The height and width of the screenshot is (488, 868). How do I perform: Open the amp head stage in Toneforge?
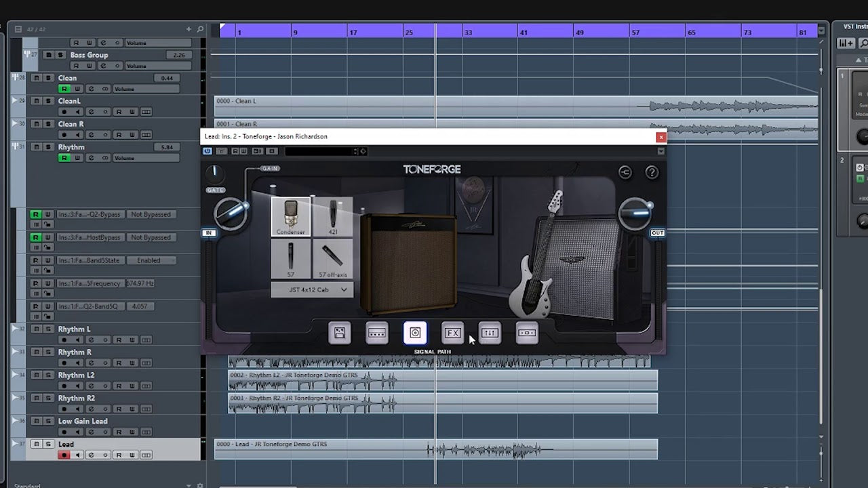(x=377, y=333)
